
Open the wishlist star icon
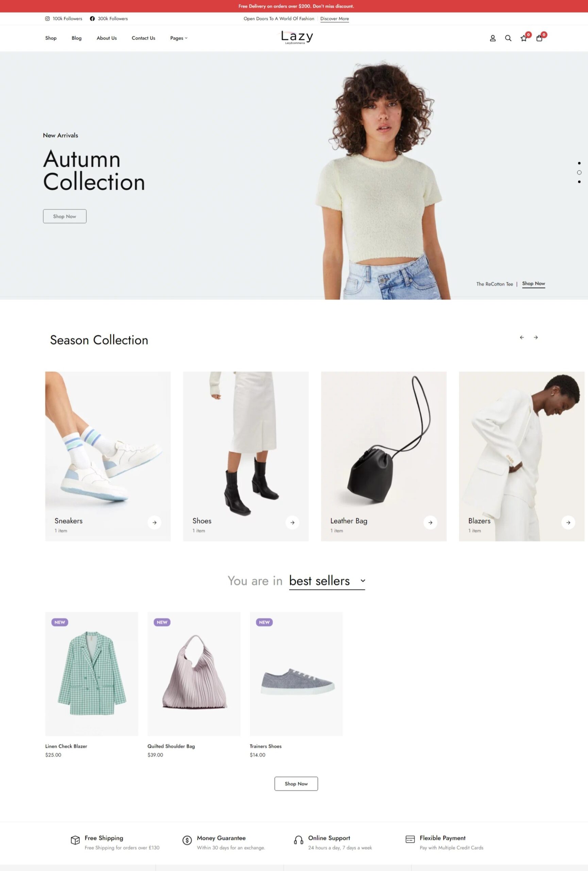point(524,38)
